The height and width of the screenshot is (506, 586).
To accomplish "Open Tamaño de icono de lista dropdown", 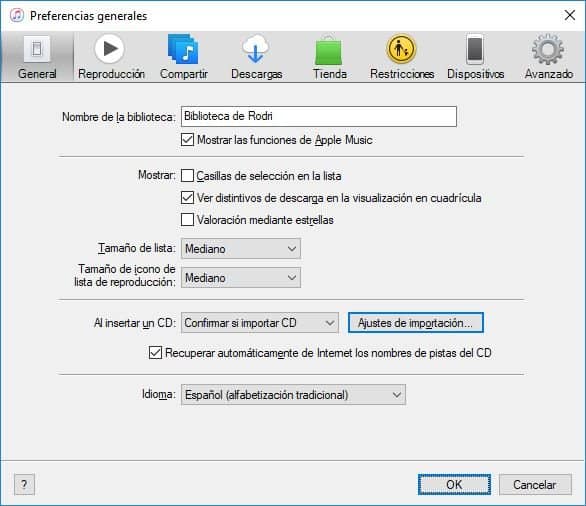I will point(241,278).
